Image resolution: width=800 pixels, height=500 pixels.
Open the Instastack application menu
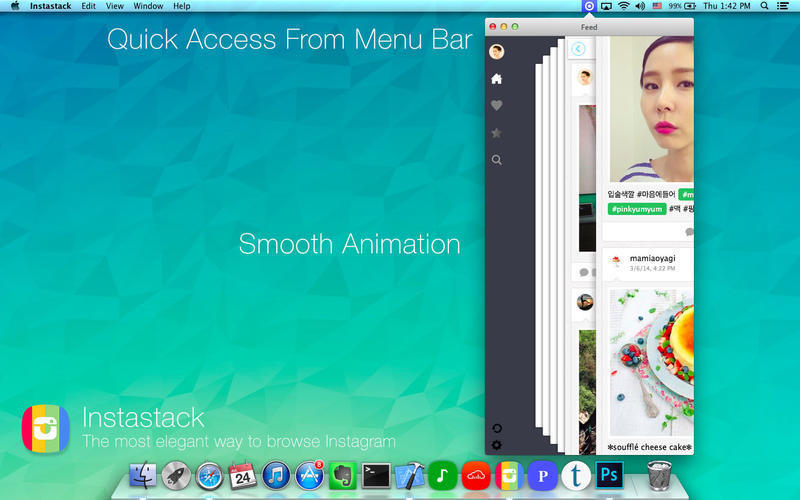coord(51,6)
